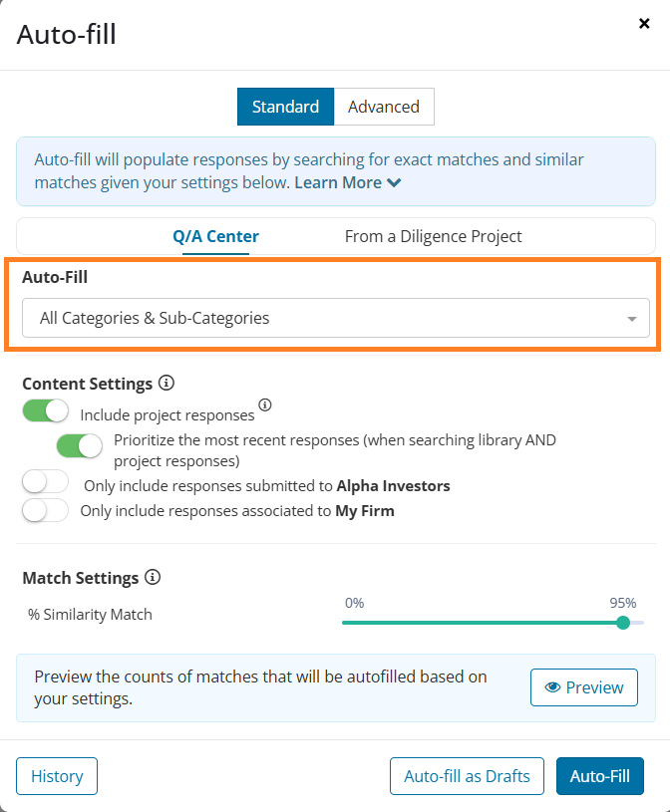
Task: Open All Categories & Sub-Categories dropdown
Action: pyautogui.click(x=336, y=318)
